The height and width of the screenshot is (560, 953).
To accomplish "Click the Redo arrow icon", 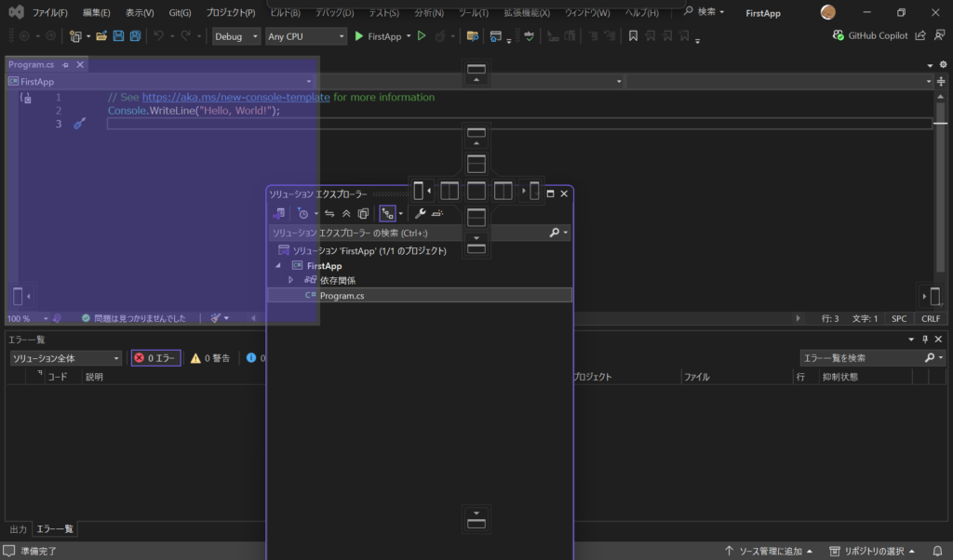I will point(185,36).
